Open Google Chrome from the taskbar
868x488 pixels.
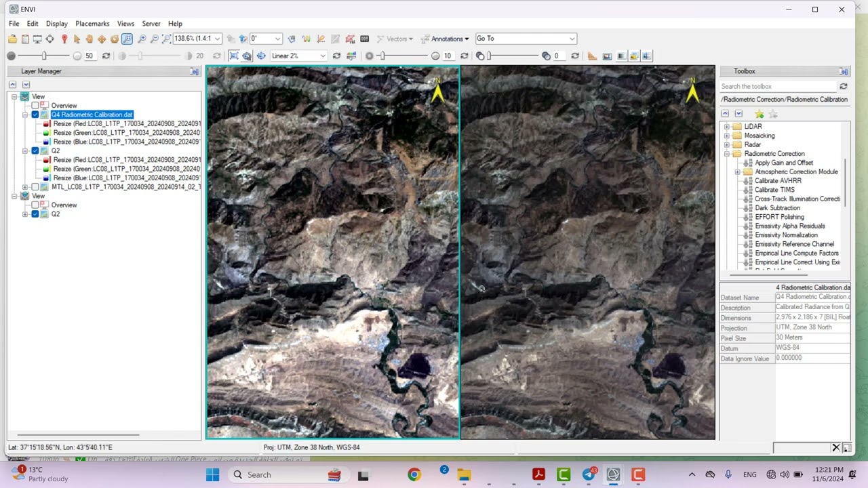(x=414, y=475)
